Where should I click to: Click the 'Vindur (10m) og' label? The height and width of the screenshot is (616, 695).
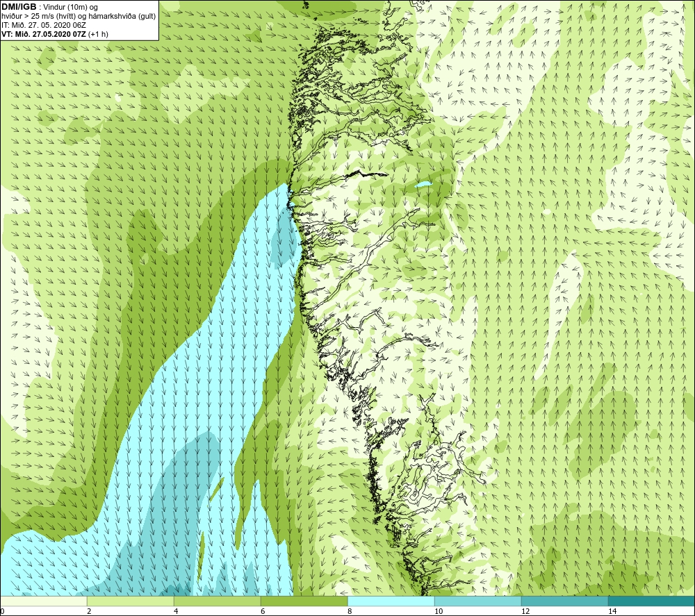72,8
